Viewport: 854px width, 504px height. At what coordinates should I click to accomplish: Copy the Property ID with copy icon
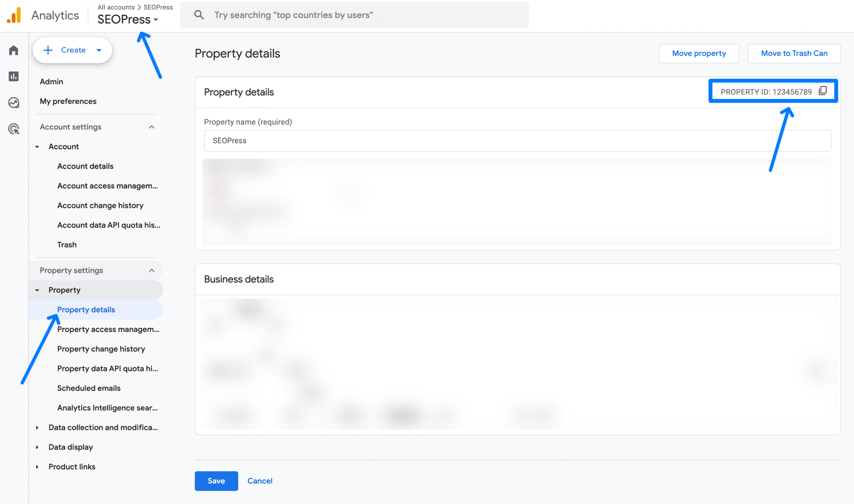[823, 91]
